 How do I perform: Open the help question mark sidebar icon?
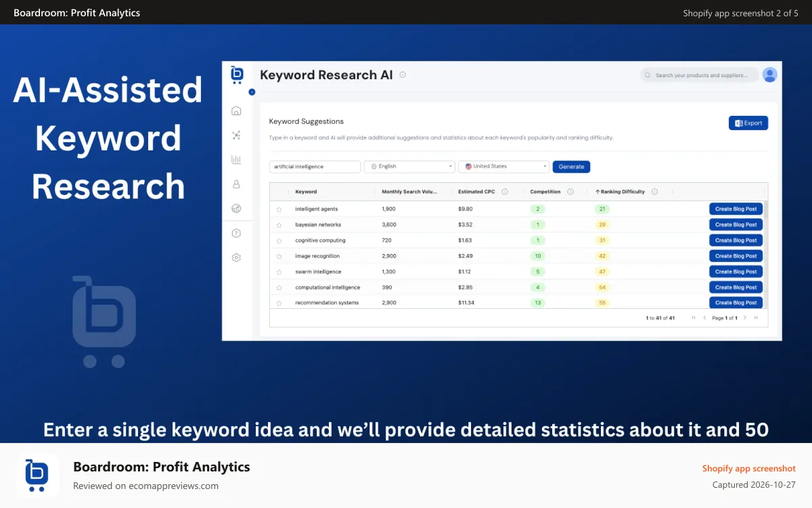pyautogui.click(x=236, y=233)
